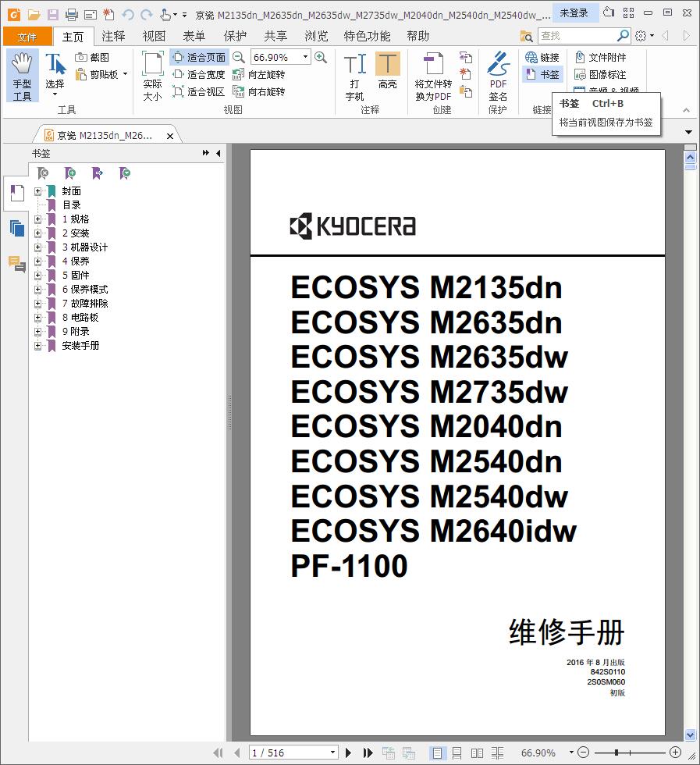700x765 pixels.
Task: Collapse the bookmarks panel with left arrow
Action: (218, 153)
